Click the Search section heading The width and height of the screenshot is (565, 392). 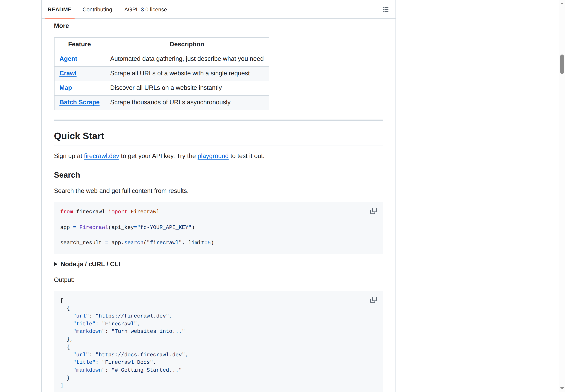[x=67, y=175]
